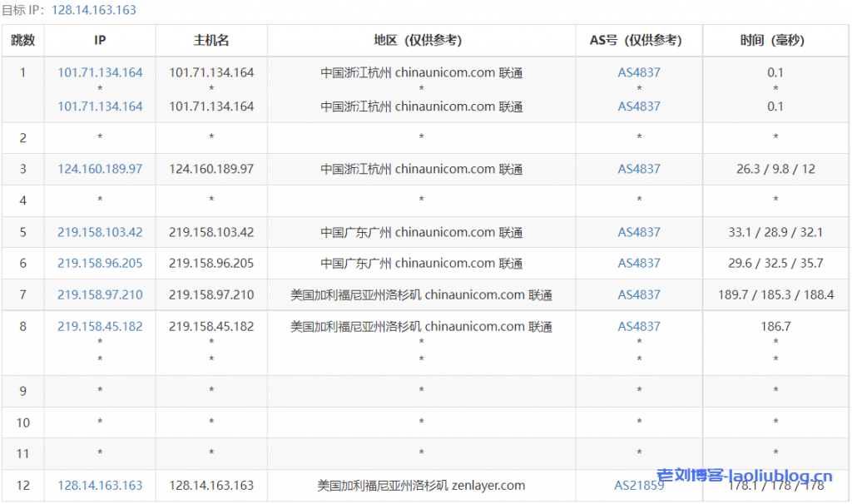Click the AS4837 link in hop 5 row

pyautogui.click(x=639, y=232)
